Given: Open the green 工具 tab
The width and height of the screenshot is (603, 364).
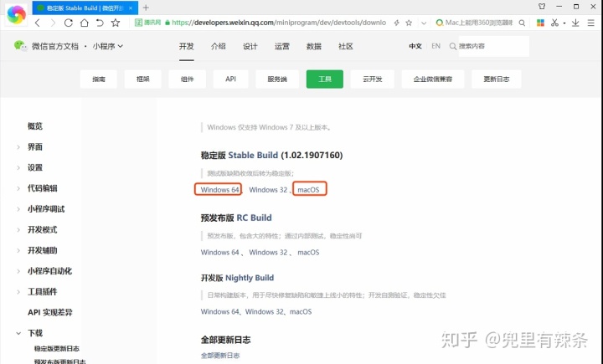Looking at the screenshot, I should tap(325, 79).
